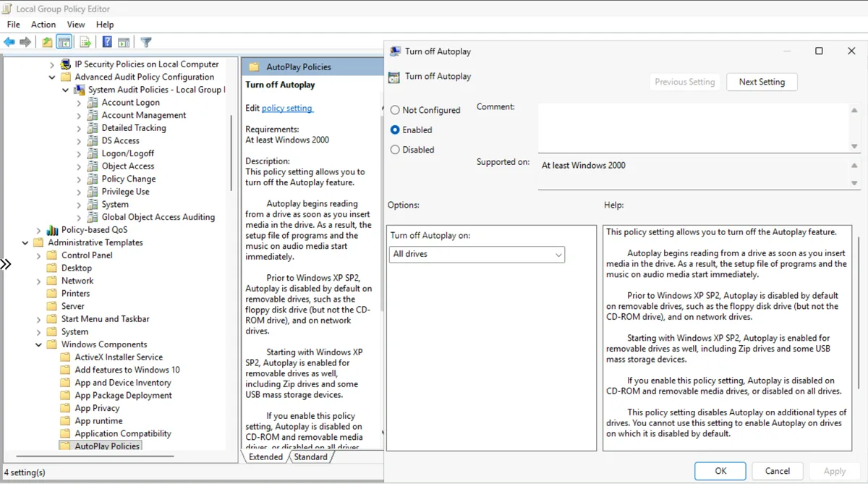Collapse the Advanced Audit Policy Configuration node
Image resolution: width=868 pixels, height=484 pixels.
[52, 77]
